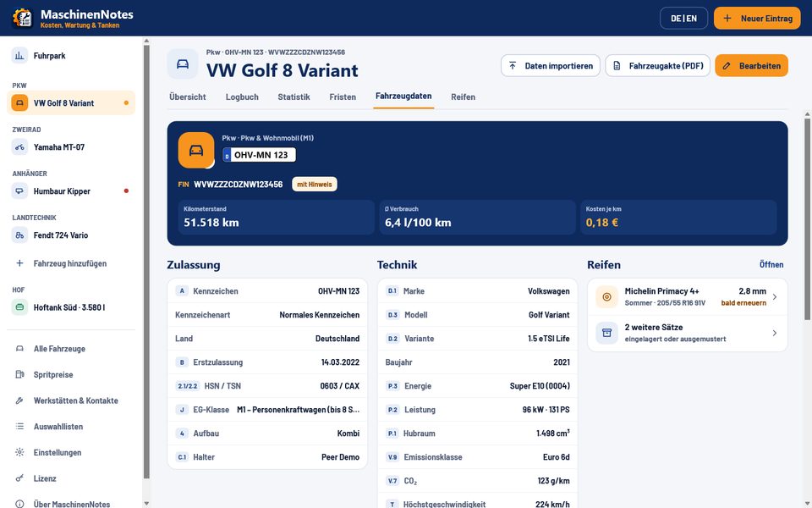This screenshot has width=812, height=508.
Task: Click Fahrzeug hinzufügen plus entry
Action: pyautogui.click(x=71, y=263)
